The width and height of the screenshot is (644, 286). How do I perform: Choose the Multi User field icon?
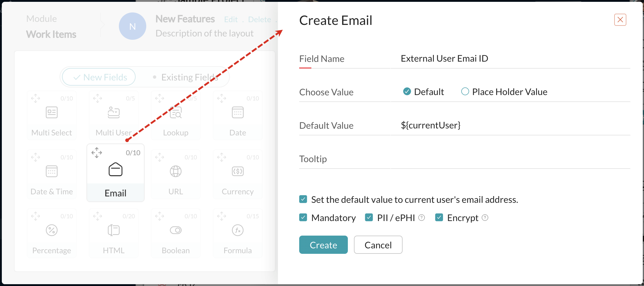(x=114, y=112)
